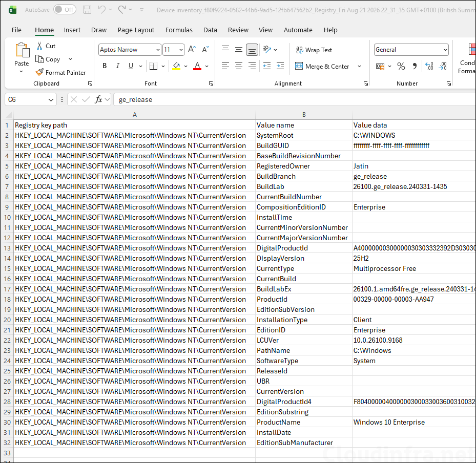
Task: Click Center horizontally icon
Action: coord(239,66)
